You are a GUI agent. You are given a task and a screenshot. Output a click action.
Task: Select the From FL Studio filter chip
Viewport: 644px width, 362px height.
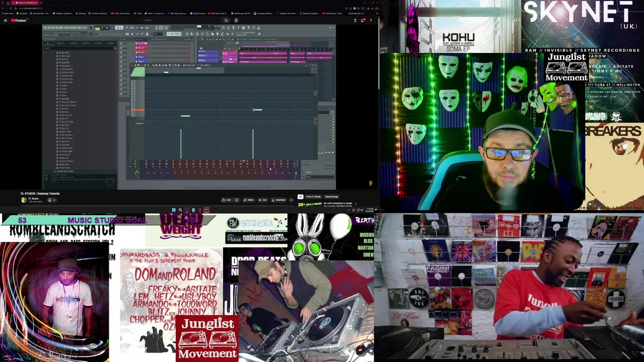click(313, 197)
